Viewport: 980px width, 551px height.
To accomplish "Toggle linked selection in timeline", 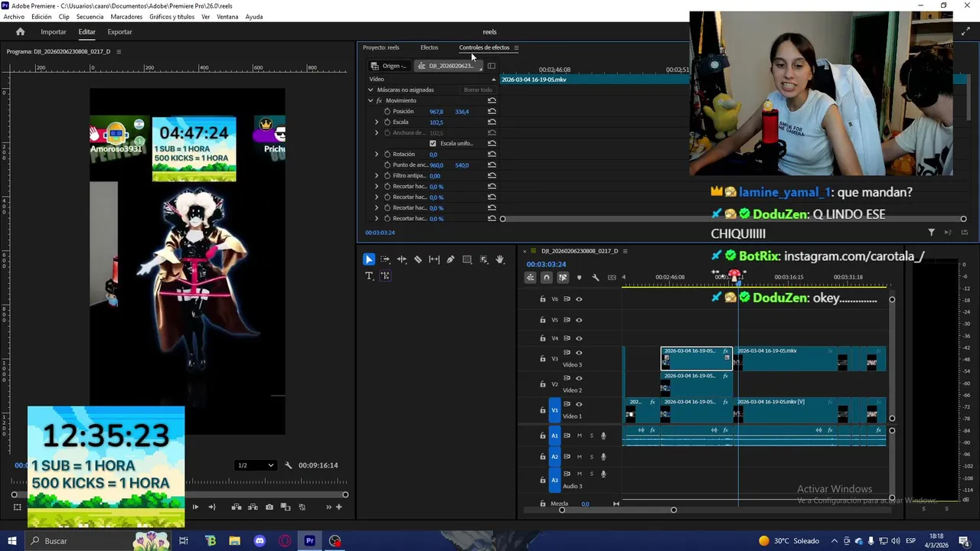I will point(563,277).
